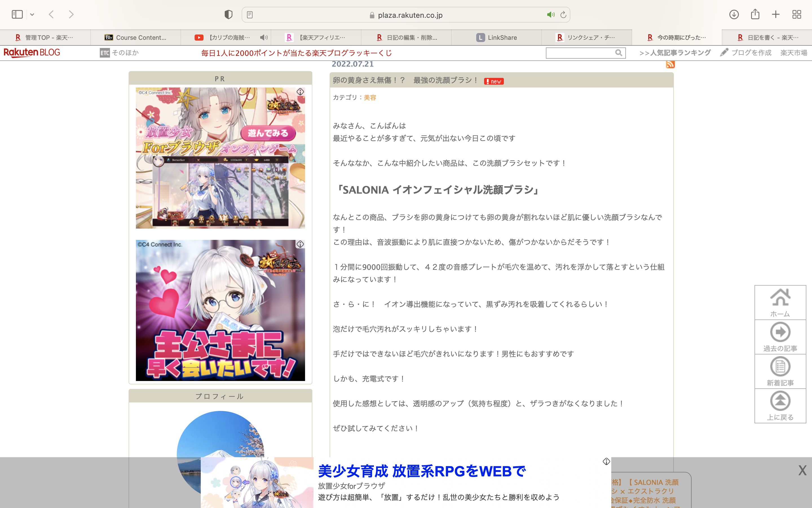
Task: Click the plaza.rakuten.co.jp address field
Action: 406,15
